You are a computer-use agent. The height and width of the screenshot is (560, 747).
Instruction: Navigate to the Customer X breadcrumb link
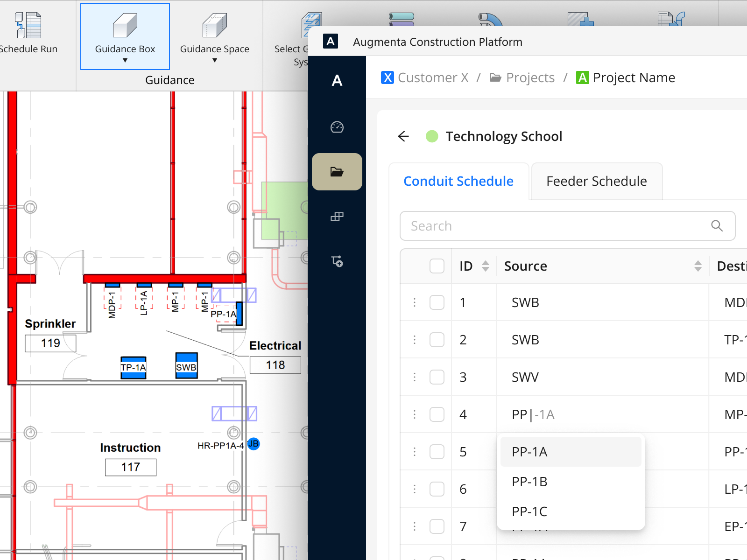click(x=433, y=77)
